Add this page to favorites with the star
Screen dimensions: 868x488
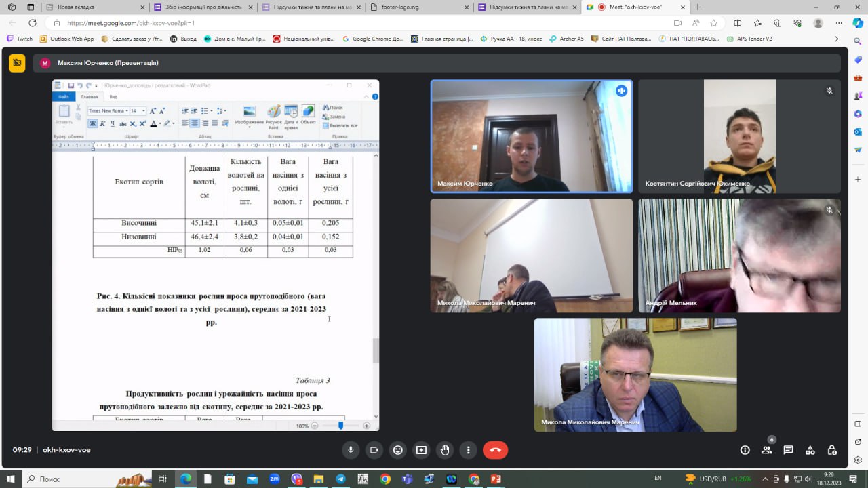713,23
